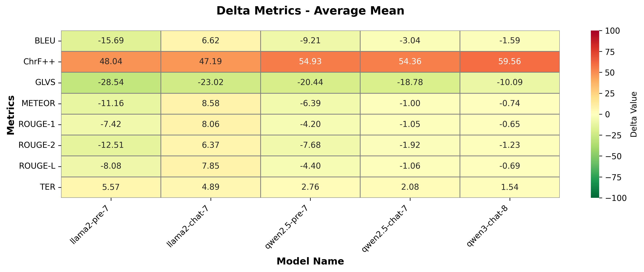This screenshot has width=644, height=272.
Task: Select the ROUGE-1 cell showing -0.65
Action: pos(509,124)
